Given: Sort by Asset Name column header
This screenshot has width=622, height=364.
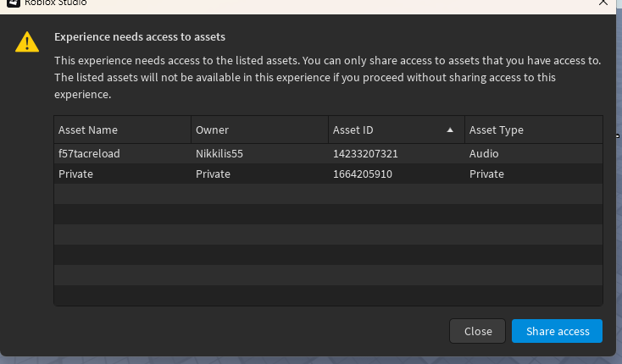Looking at the screenshot, I should (x=123, y=130).
